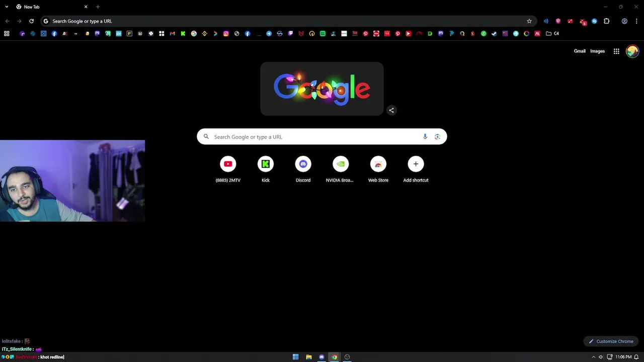Open the Windows Start menu
The height and width of the screenshot is (362, 644).
295,357
